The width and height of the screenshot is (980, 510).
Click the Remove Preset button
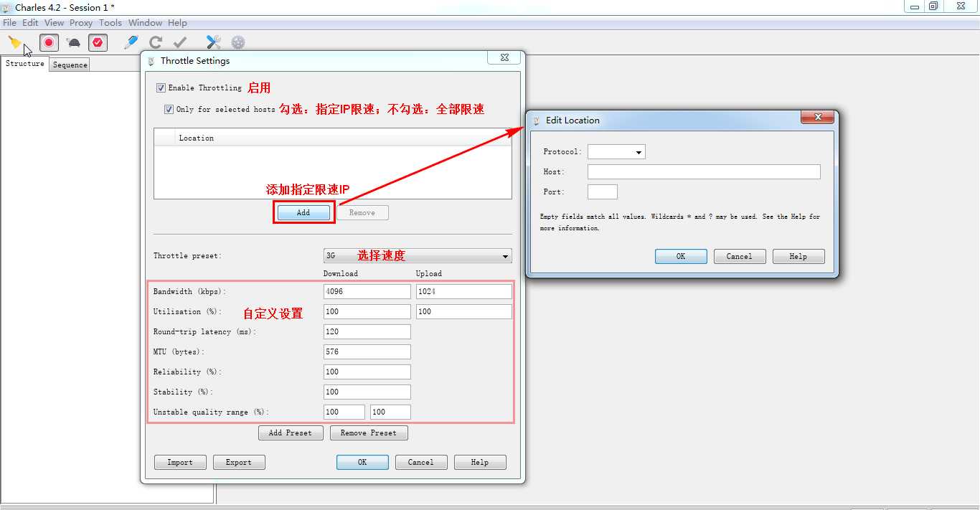pyautogui.click(x=369, y=433)
